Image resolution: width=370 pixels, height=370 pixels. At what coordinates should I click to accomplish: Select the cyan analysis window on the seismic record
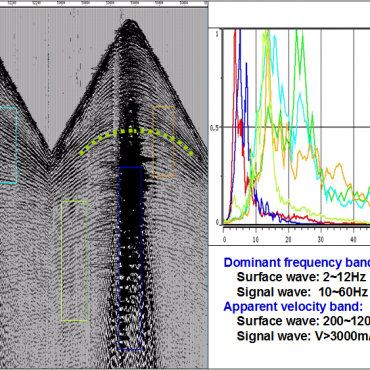coord(8,145)
